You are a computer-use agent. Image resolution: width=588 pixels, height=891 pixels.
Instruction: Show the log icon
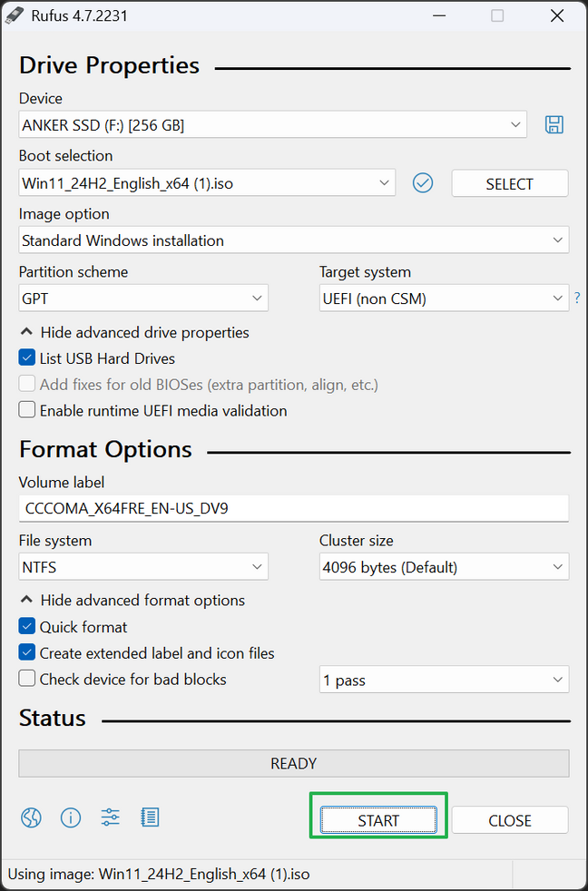point(150,818)
